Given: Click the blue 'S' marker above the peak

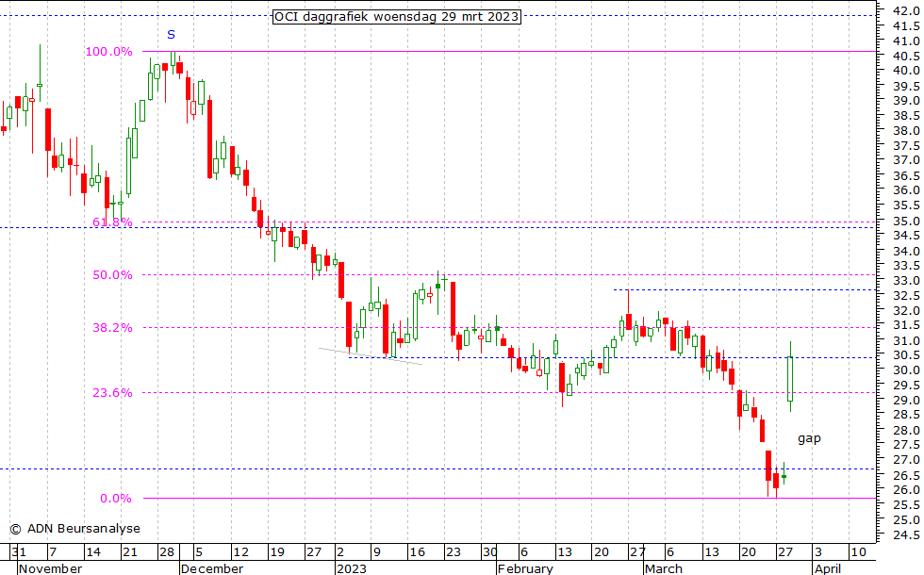Looking at the screenshot, I should coord(171,35).
